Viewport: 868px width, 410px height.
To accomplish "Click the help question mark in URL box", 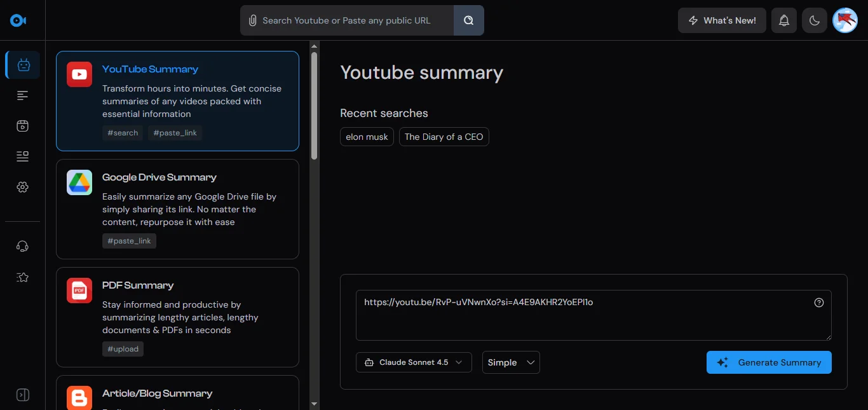I will [818, 303].
